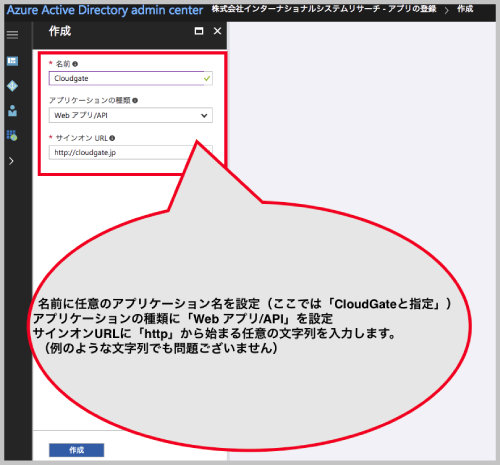The image size is (500, 465).
Task: Click the blue 作成 button
Action: coord(76,450)
